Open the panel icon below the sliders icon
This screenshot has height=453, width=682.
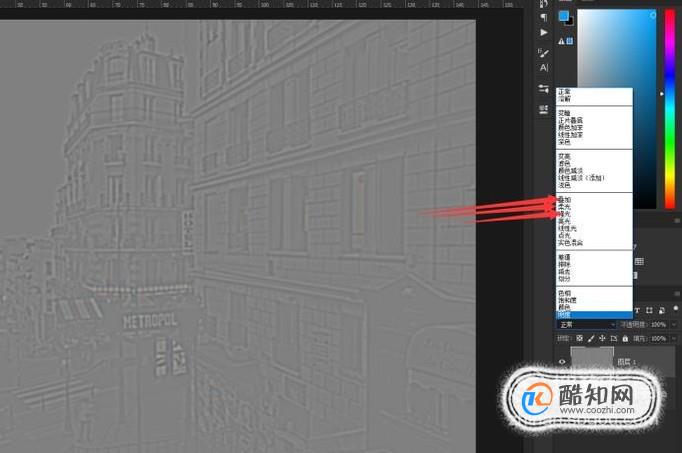pos(544,110)
